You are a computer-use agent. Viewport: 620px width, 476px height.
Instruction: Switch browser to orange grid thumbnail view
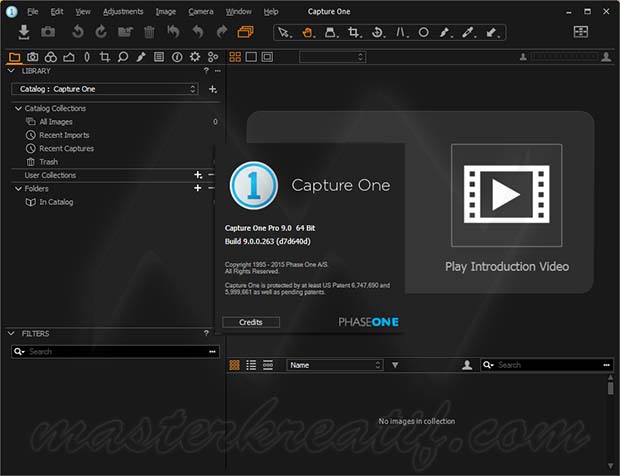point(234,365)
